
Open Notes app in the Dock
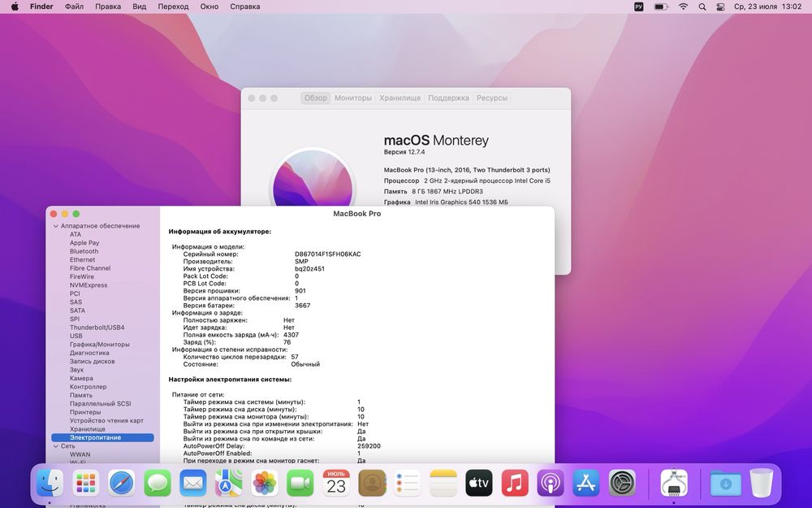[443, 483]
